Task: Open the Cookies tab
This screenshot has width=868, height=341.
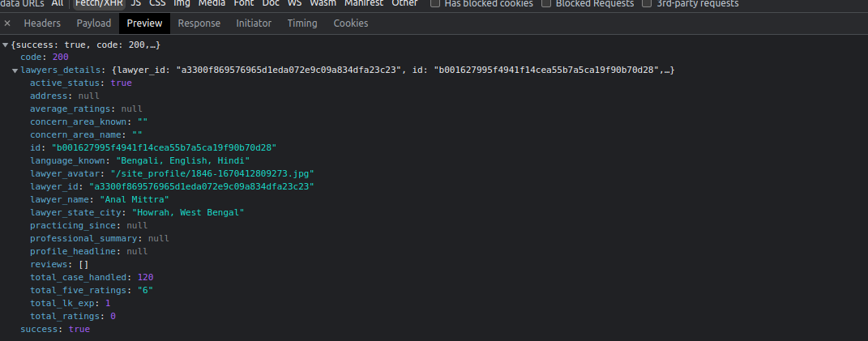Action: coord(350,23)
